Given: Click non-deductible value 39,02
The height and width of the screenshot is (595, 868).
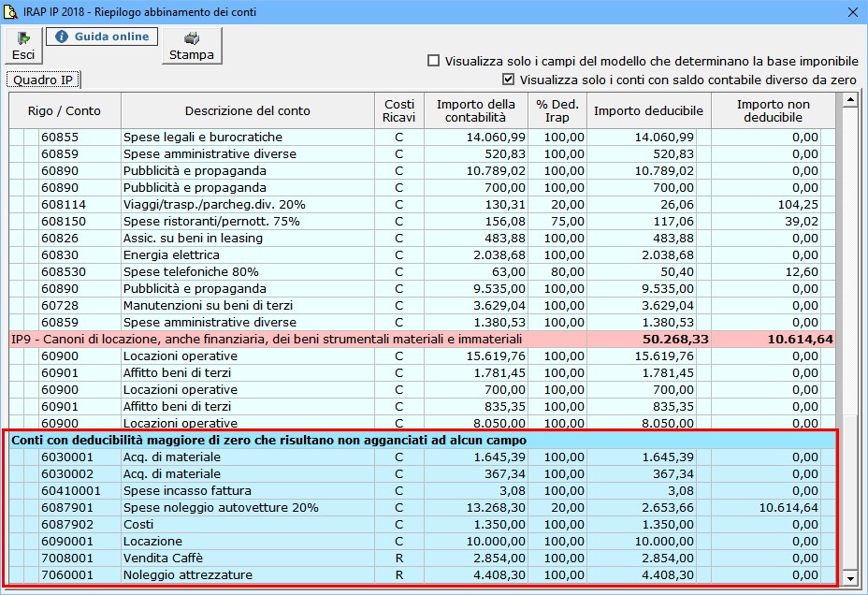Looking at the screenshot, I should (x=803, y=222).
